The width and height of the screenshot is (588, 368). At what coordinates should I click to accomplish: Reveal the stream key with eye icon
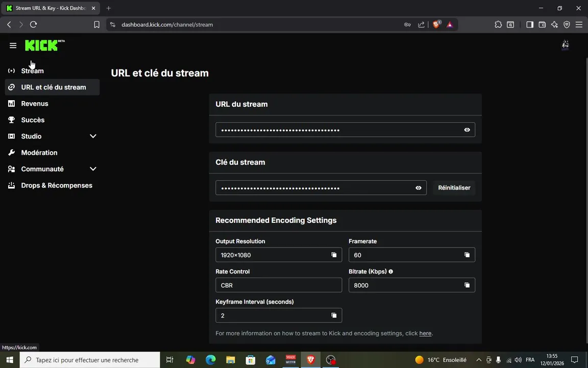[419, 188]
